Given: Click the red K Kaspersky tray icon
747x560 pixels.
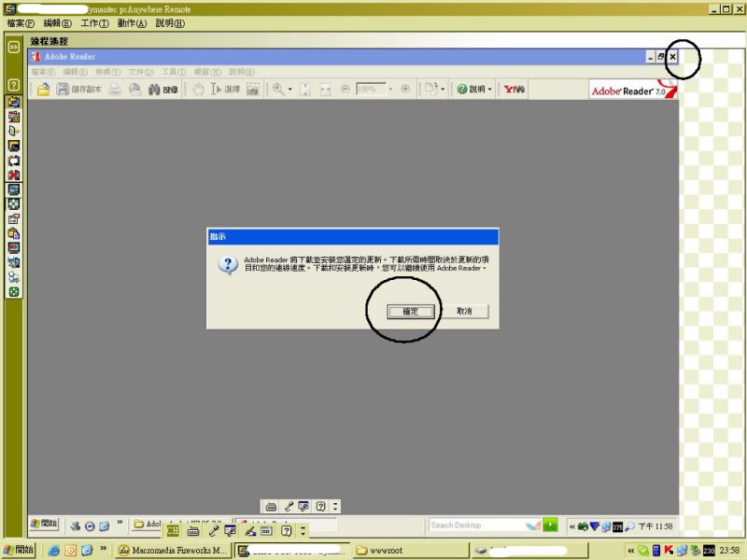Looking at the screenshot, I should pos(669,551).
